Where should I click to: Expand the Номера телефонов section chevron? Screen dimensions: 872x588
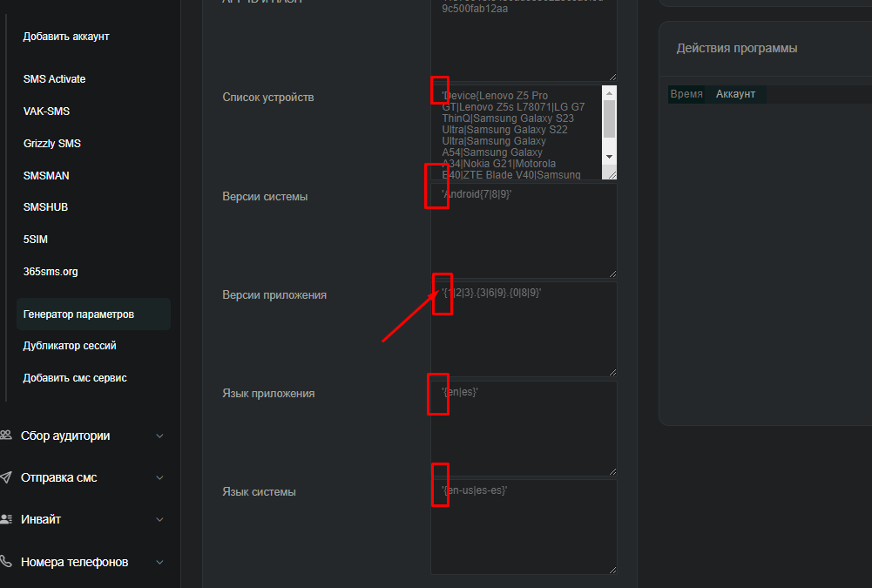(x=159, y=562)
